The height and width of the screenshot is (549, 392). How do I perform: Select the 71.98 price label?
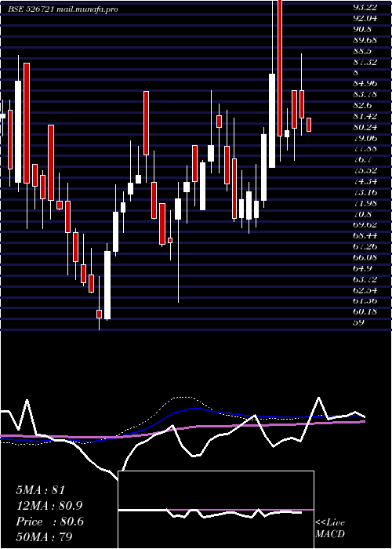365,203
